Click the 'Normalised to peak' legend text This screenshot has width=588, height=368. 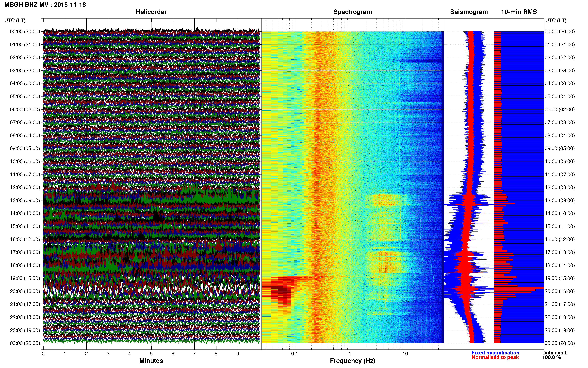pos(495,357)
